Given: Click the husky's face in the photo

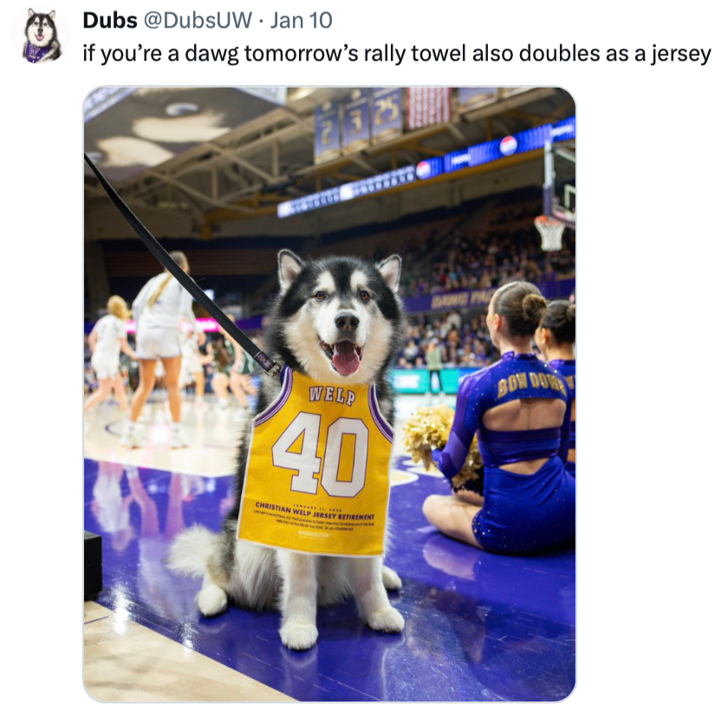Looking at the screenshot, I should (340, 315).
